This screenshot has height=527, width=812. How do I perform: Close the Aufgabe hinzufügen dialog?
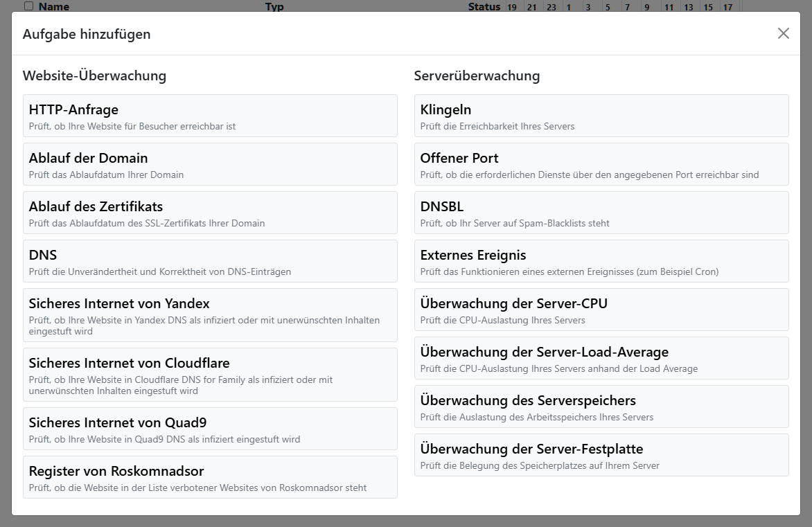tap(783, 33)
